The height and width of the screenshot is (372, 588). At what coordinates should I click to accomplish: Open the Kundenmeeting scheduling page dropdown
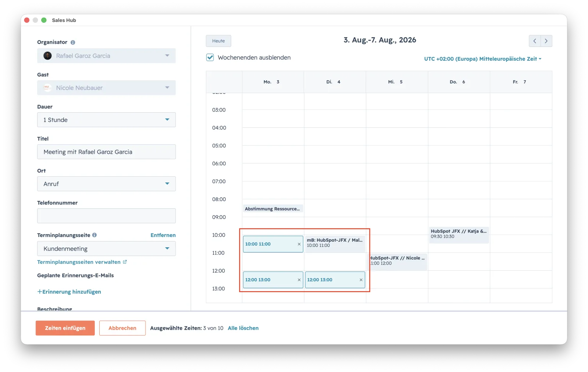tap(106, 248)
